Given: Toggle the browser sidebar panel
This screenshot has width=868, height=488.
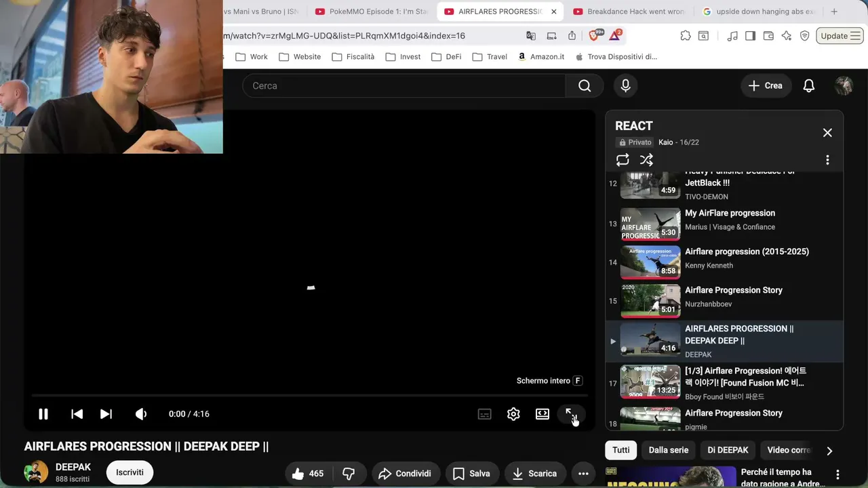Looking at the screenshot, I should click(x=750, y=36).
